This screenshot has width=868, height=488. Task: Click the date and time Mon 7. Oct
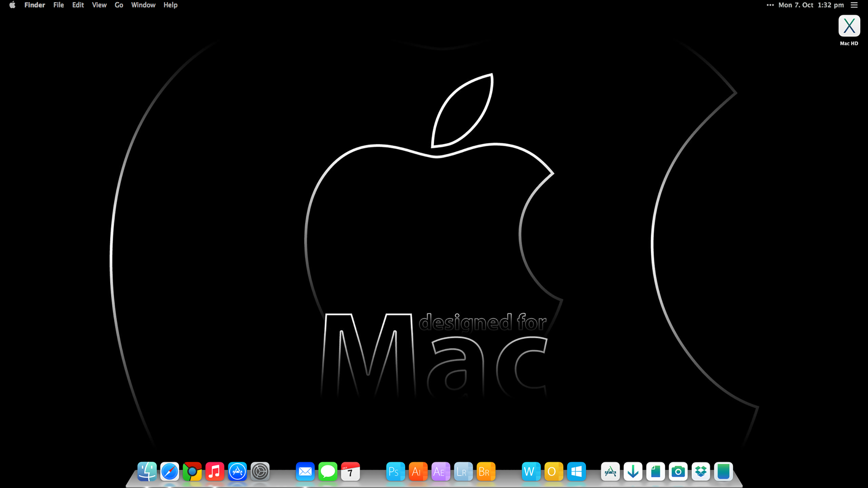click(x=811, y=5)
